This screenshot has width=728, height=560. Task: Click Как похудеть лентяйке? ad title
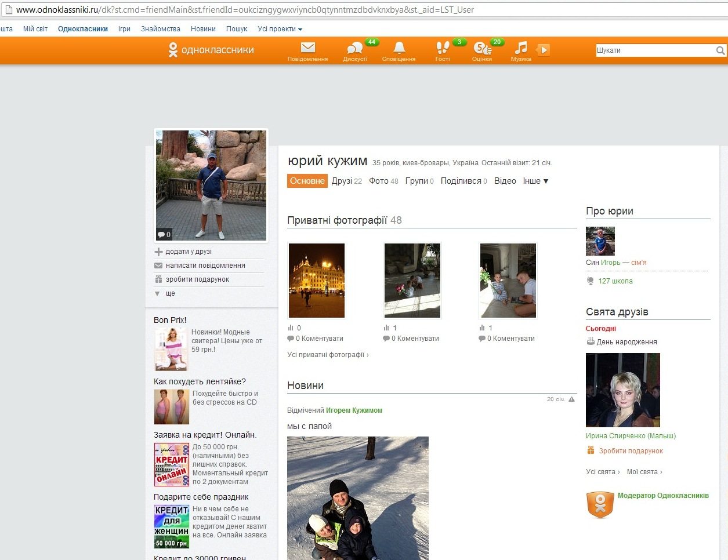(x=200, y=381)
